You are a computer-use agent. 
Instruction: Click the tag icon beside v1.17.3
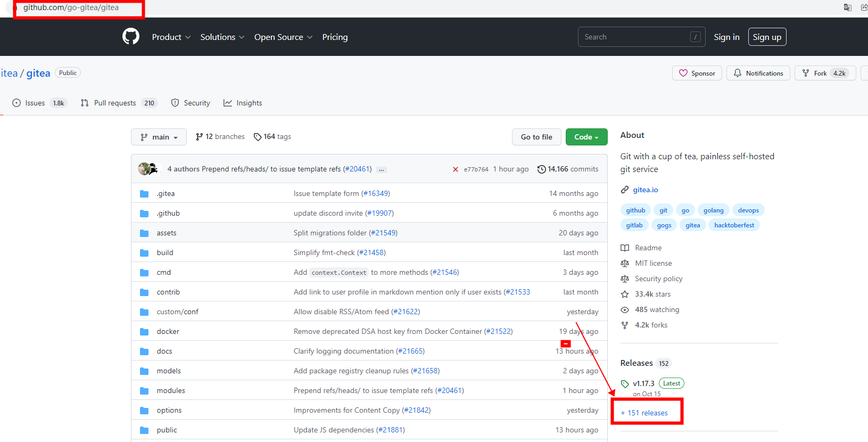click(625, 384)
